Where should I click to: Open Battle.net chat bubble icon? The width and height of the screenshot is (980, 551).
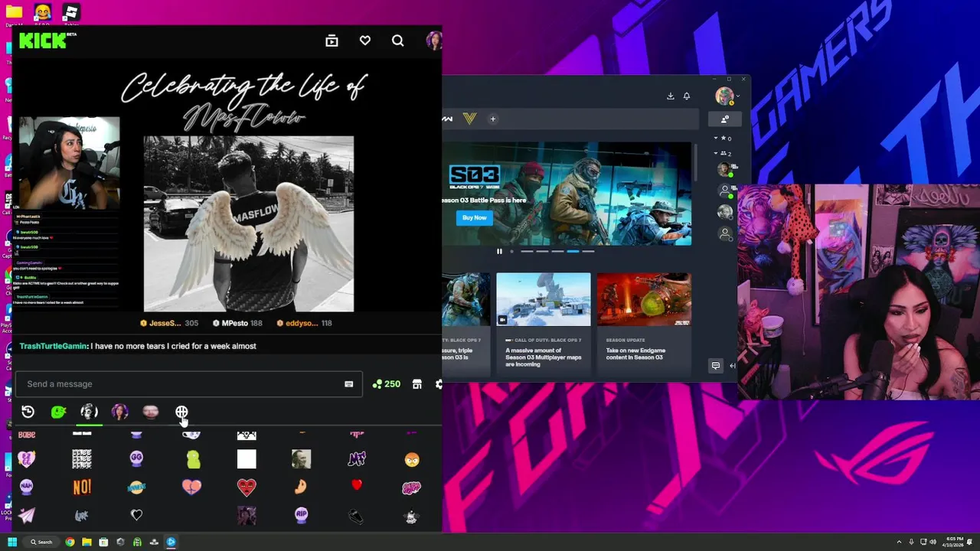point(715,366)
